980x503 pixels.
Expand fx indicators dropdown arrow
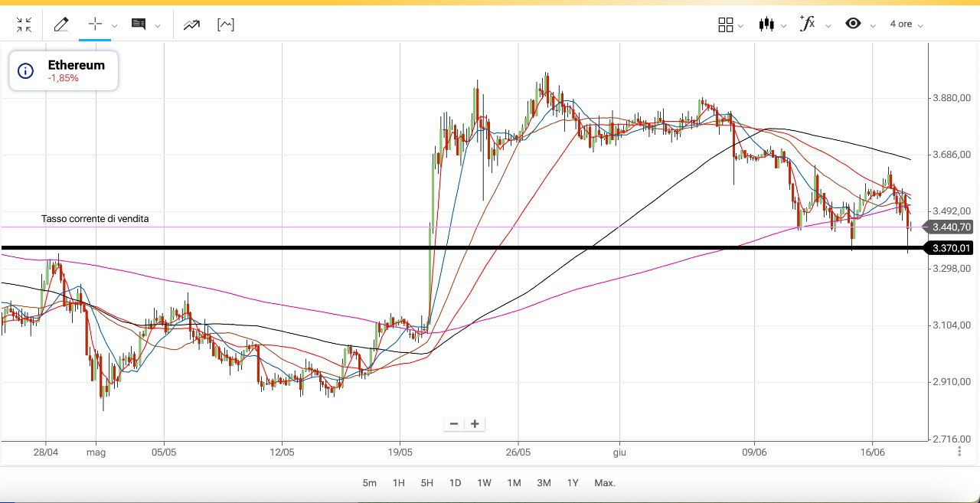[828, 26]
